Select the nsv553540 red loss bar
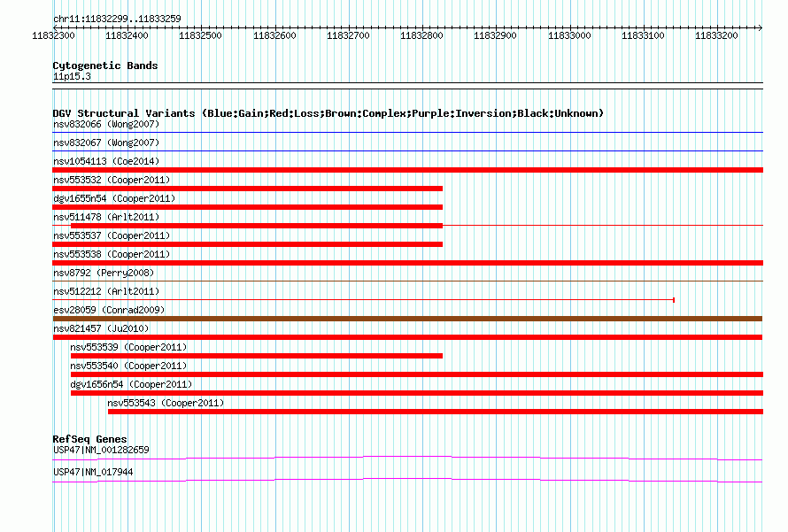Screen dimensions: 788x532 (x=417, y=374)
